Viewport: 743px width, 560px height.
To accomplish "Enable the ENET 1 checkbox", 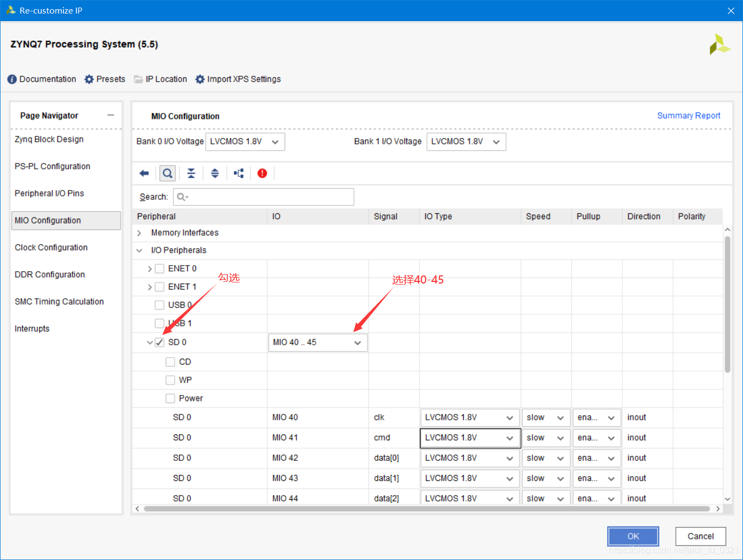I will [160, 287].
